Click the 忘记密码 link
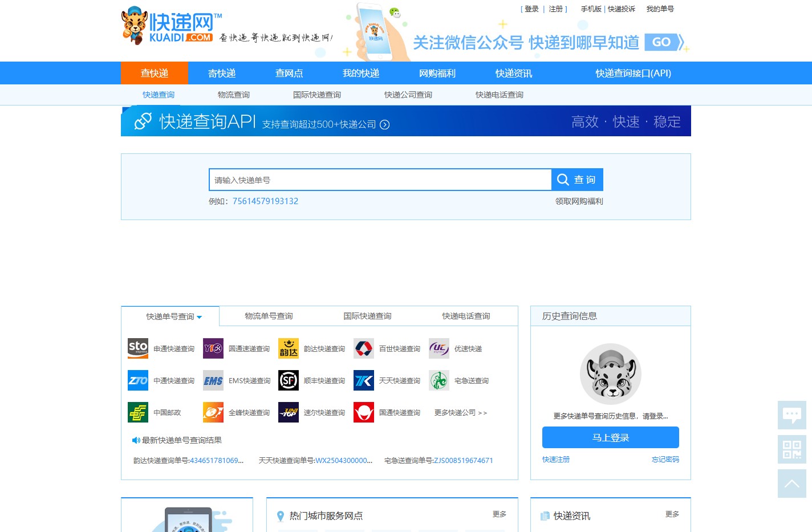 665,460
